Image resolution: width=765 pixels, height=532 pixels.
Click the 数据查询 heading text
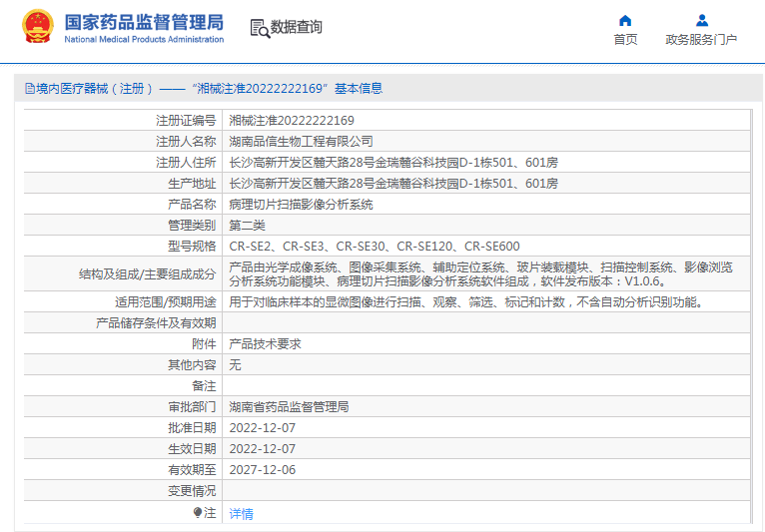(x=297, y=27)
